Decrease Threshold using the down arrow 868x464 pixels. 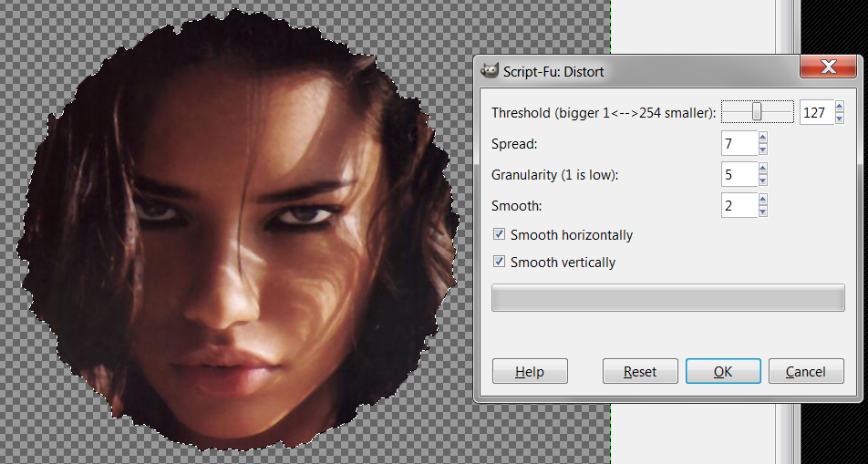point(839,119)
